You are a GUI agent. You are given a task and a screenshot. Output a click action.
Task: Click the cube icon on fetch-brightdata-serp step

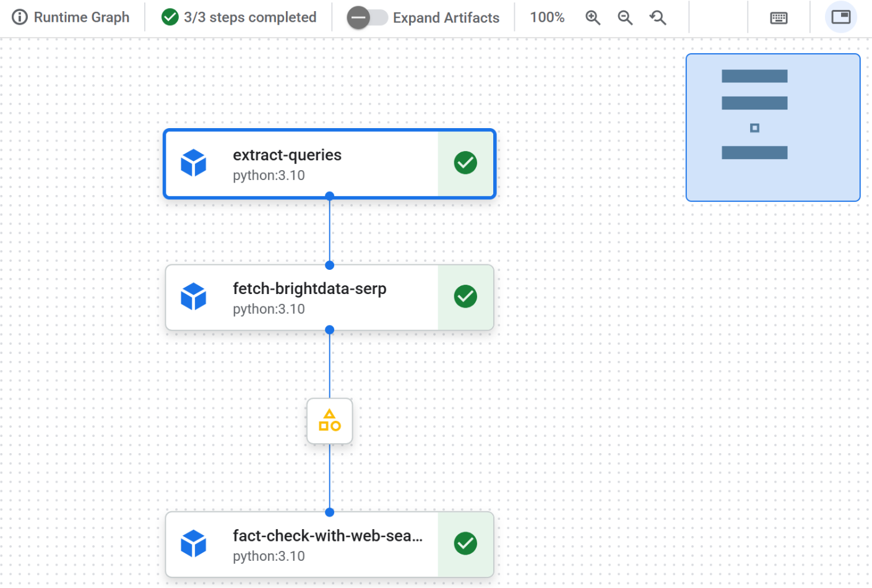194,296
